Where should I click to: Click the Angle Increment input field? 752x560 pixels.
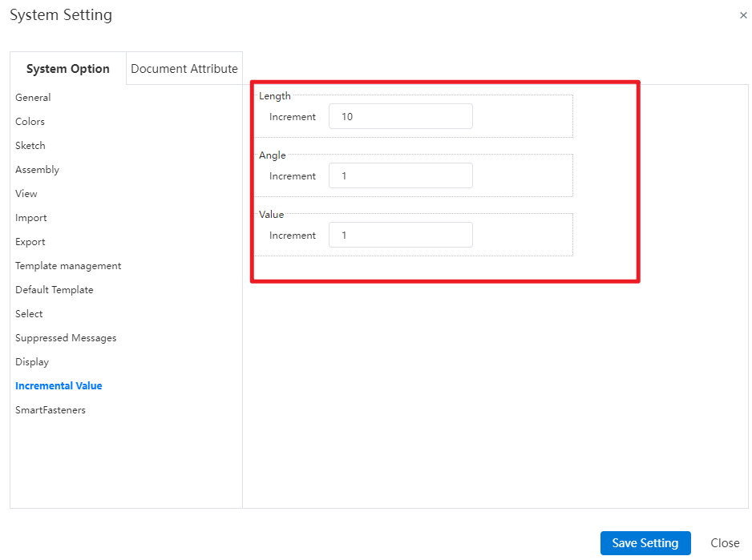point(401,175)
